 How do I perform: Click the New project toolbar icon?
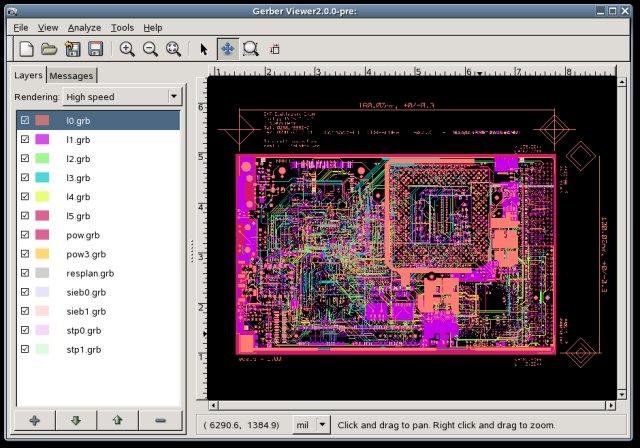click(27, 49)
